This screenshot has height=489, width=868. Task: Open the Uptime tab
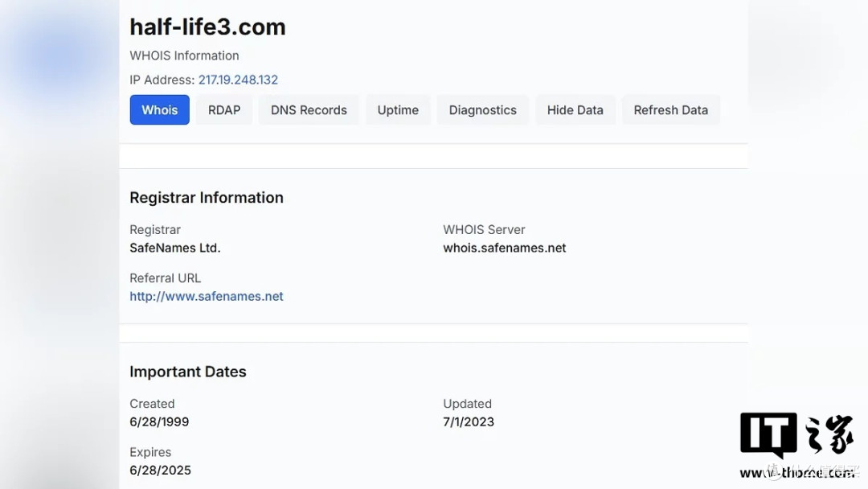pos(398,109)
